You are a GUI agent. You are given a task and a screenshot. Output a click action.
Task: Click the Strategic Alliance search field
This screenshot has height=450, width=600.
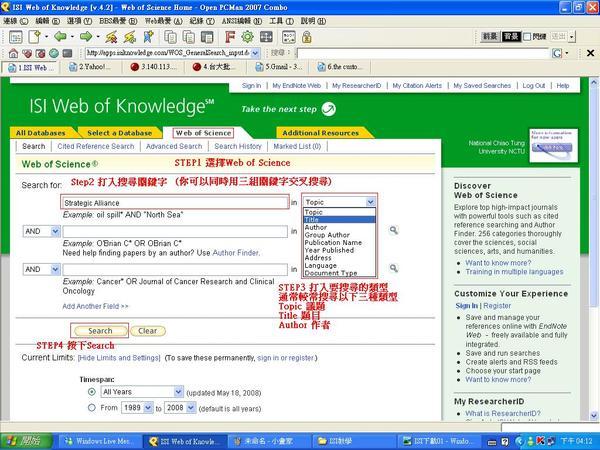click(x=175, y=202)
